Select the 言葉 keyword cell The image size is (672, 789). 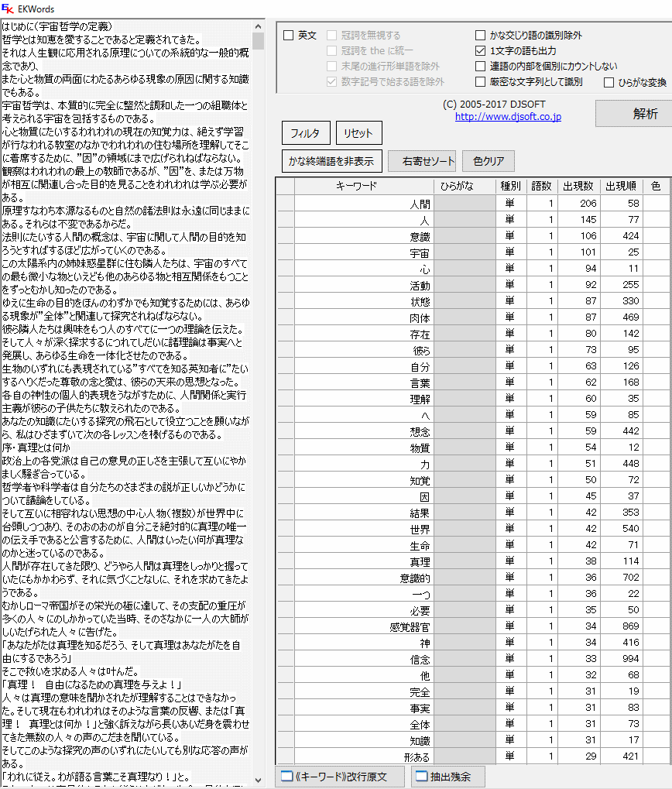[x=364, y=382]
